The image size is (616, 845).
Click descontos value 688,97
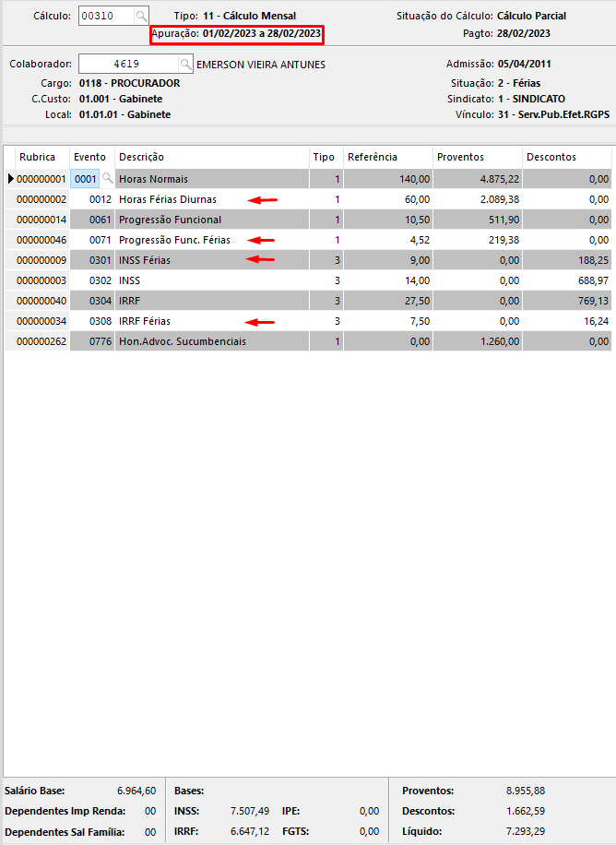point(593,280)
